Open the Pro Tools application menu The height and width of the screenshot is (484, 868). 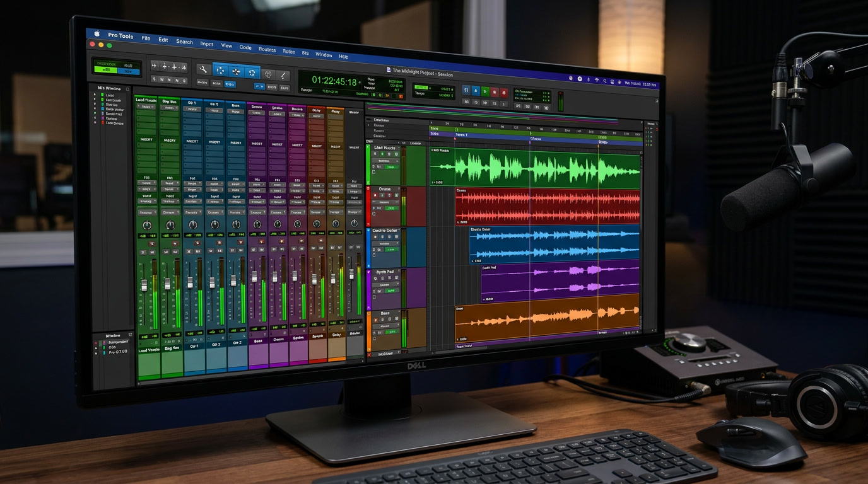click(120, 36)
